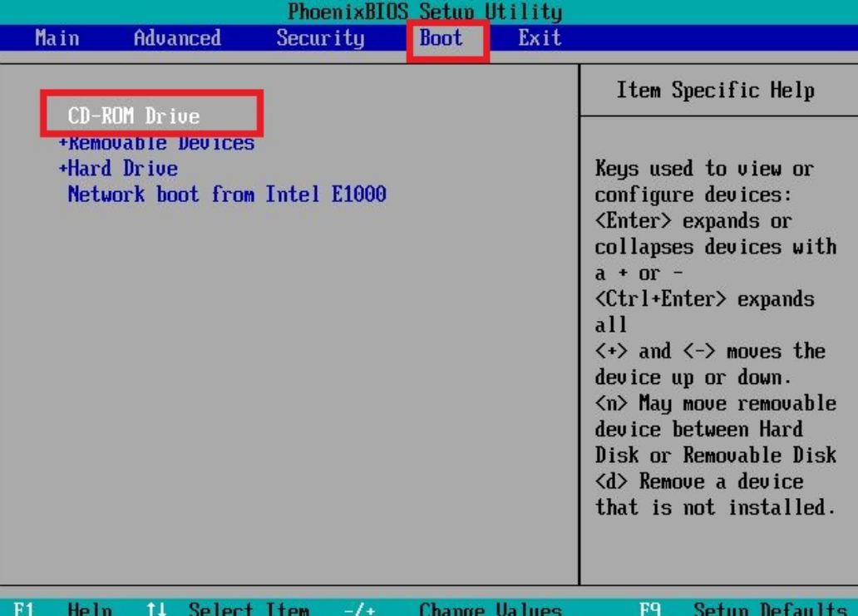Click the Item Specific Help header
The width and height of the screenshot is (858, 616).
pyautogui.click(x=715, y=91)
